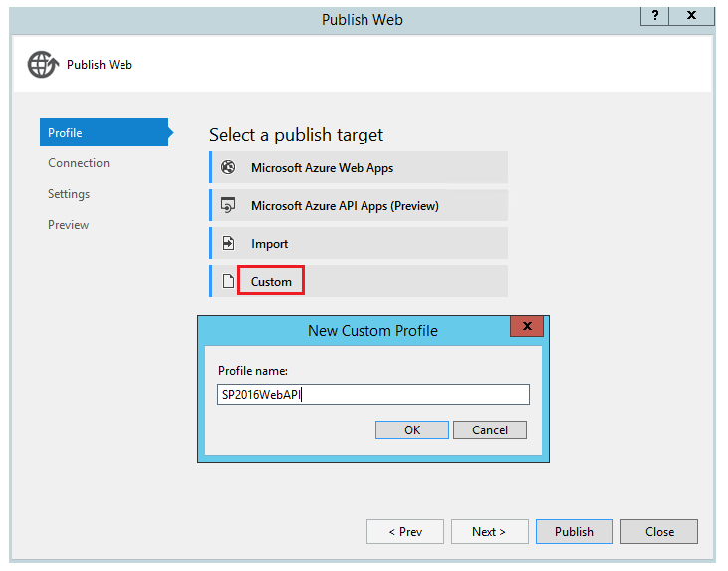Click the Azure API Apps icon
This screenshot has height=571, width=728.
pos(228,205)
